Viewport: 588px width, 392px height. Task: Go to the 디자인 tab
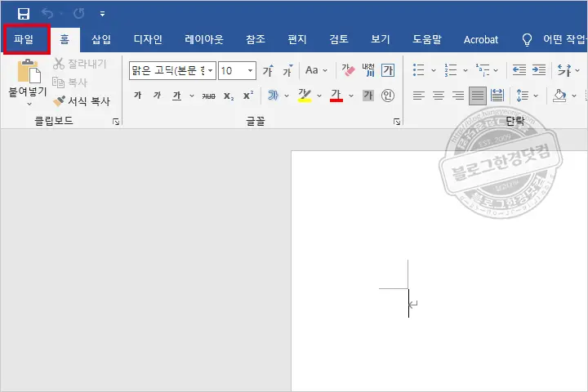148,39
